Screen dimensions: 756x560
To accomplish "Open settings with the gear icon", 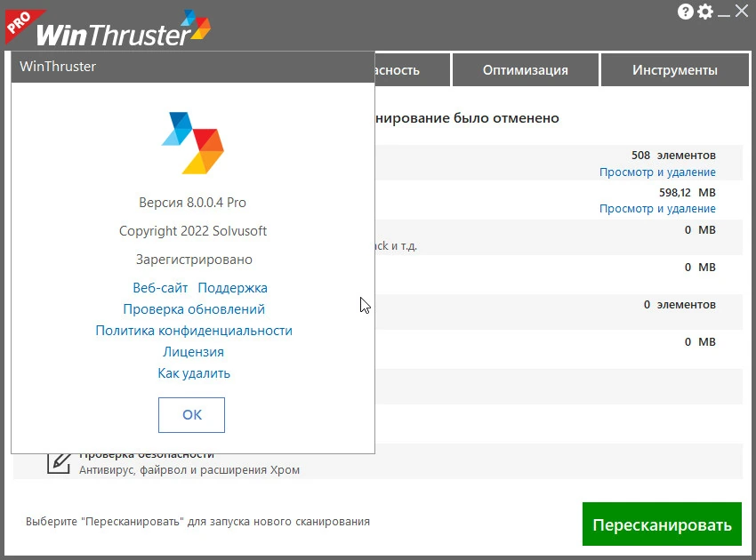I will point(705,12).
